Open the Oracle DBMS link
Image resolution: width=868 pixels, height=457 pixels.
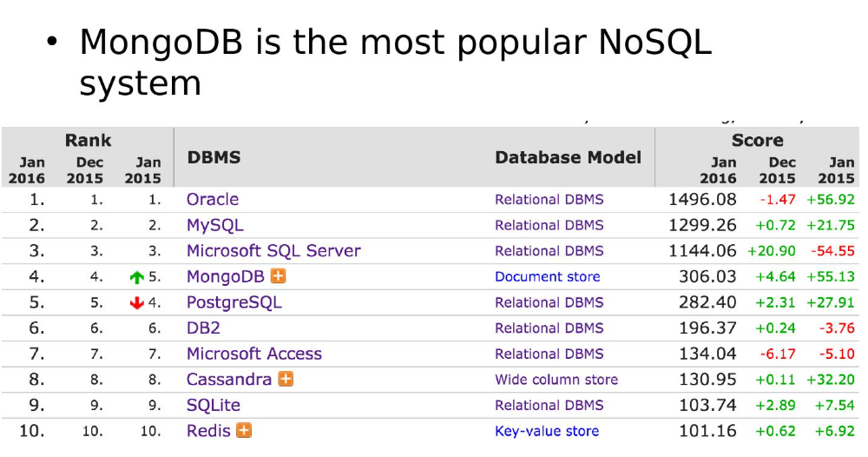tap(213, 200)
